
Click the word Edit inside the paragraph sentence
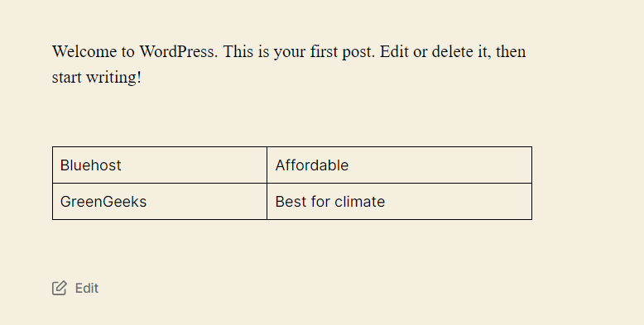[394, 52]
